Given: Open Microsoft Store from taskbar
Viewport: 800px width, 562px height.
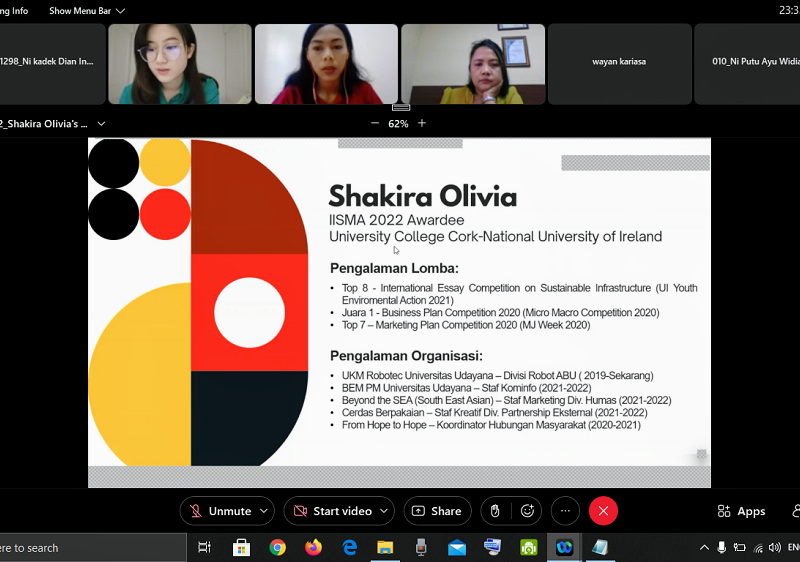Looking at the screenshot, I should coord(241,548).
